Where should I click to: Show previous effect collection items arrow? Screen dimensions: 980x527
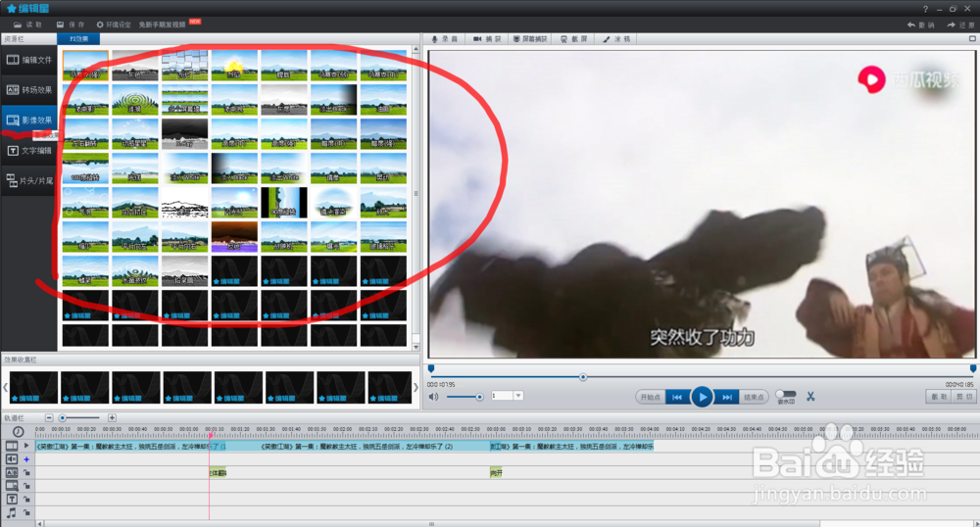pos(5,387)
